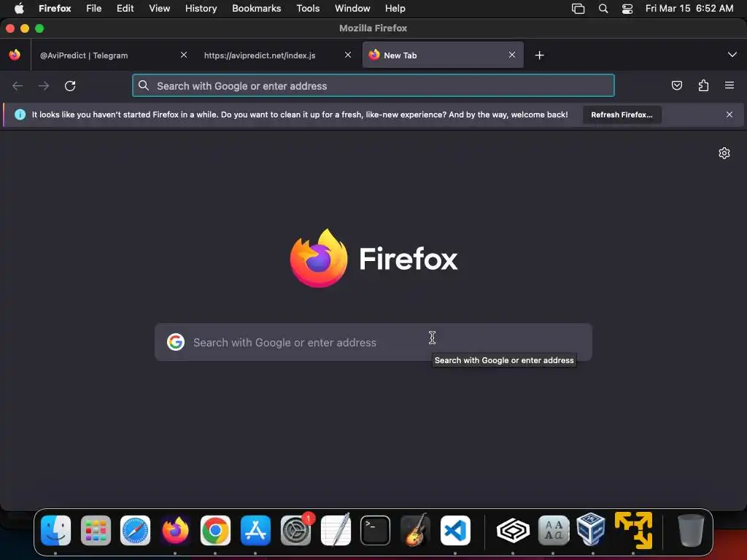This screenshot has width=747, height=560.
Task: Dismiss the refresh Firefox notification bar
Action: tap(729, 114)
